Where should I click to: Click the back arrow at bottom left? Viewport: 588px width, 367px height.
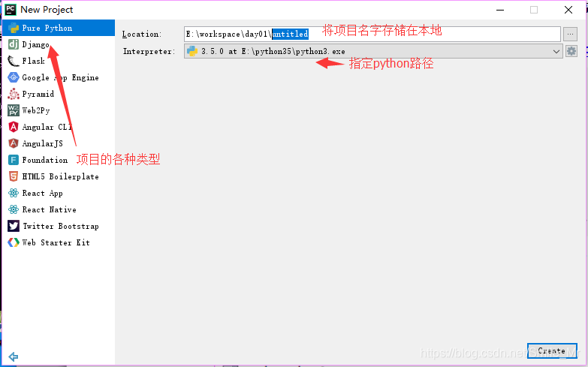click(x=13, y=356)
